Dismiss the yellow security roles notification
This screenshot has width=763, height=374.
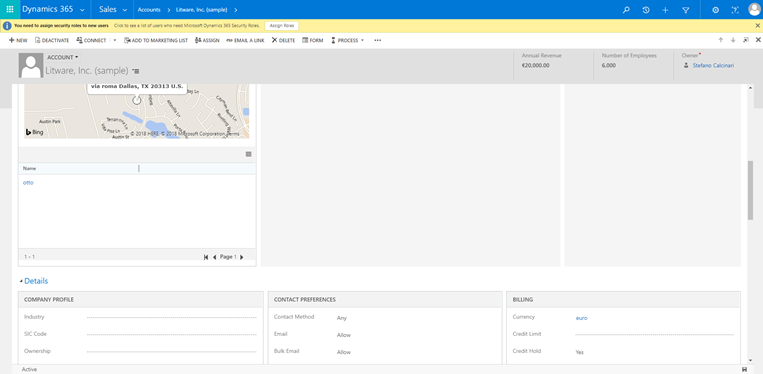click(x=757, y=26)
